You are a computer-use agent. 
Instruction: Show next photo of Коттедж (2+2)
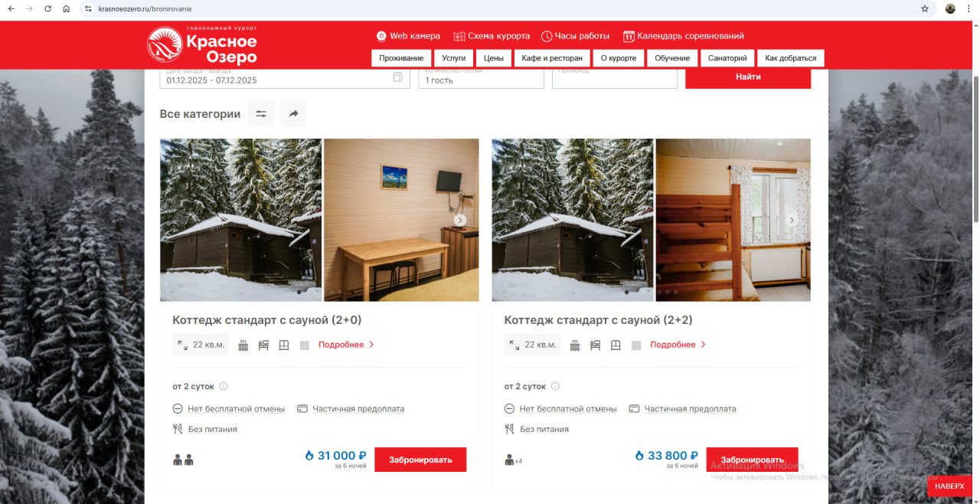tap(792, 220)
